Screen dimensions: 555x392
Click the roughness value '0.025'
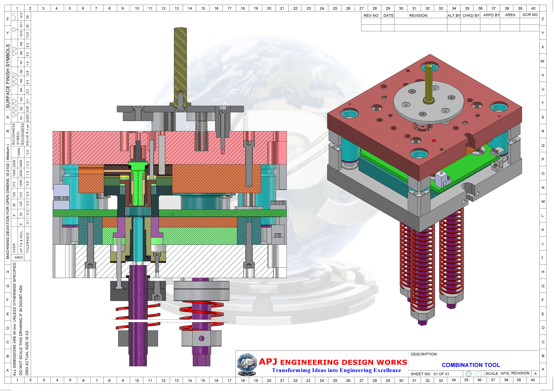point(28,118)
